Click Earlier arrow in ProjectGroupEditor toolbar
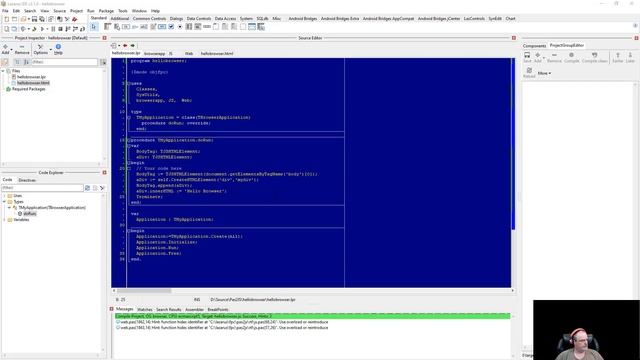 click(x=618, y=57)
